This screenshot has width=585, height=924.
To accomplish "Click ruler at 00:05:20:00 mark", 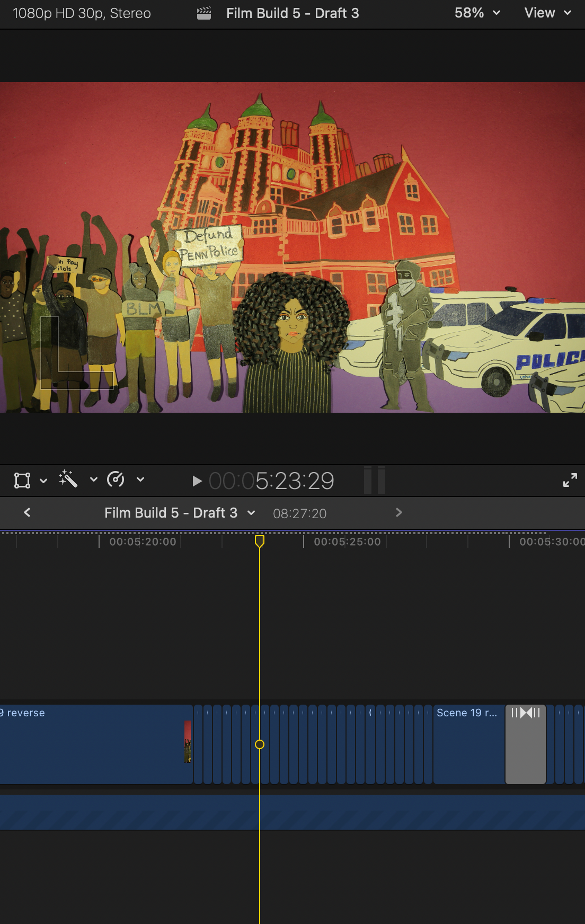I will pyautogui.click(x=143, y=541).
